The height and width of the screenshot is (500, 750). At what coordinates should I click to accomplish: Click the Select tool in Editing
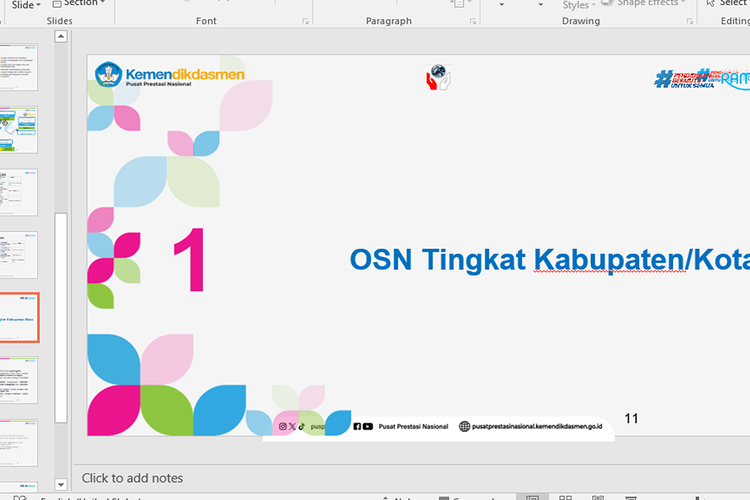728,3
